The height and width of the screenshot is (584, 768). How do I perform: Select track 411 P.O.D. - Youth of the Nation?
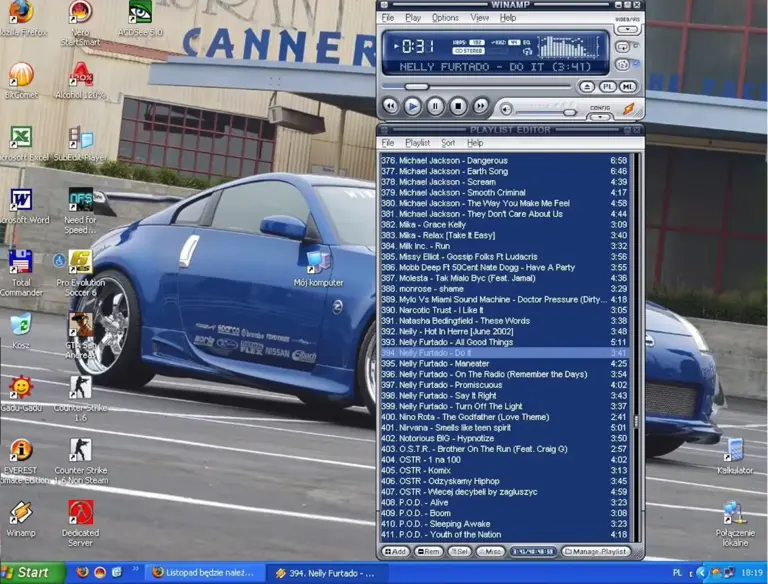point(504,535)
